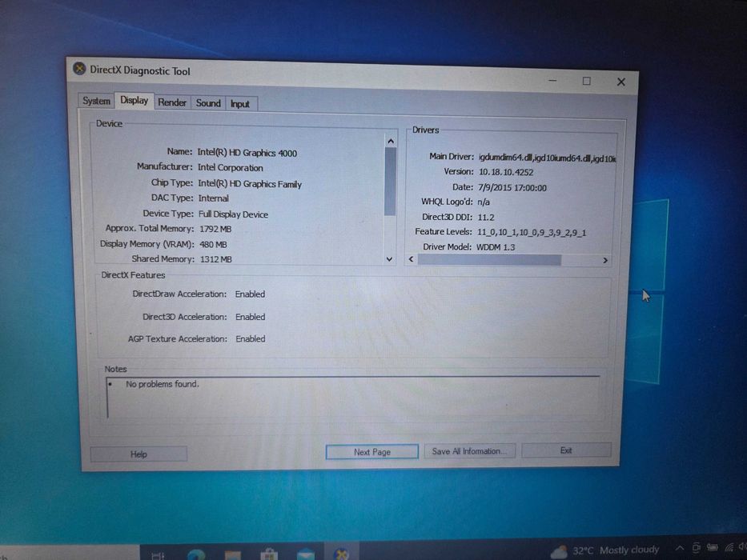Click DirectDraw Acceleration 'Enabled' status
Viewport: 747px width, 560px height.
pos(250,294)
